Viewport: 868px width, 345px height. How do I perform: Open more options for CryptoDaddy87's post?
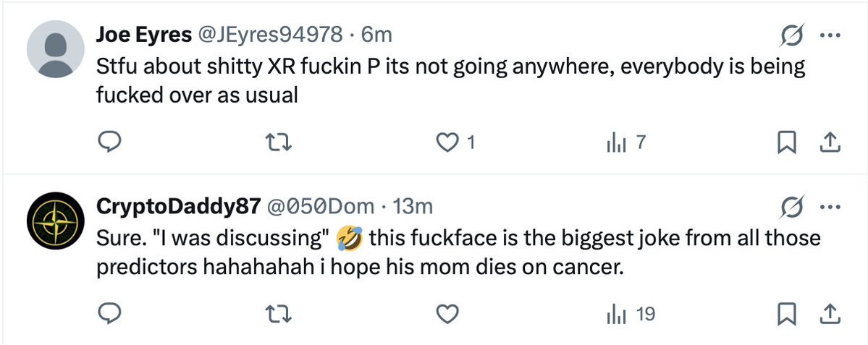pyautogui.click(x=827, y=207)
